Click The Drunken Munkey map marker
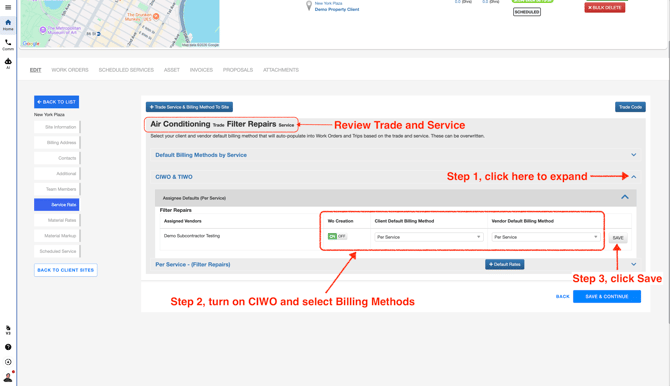670x386 pixels. 156,16
